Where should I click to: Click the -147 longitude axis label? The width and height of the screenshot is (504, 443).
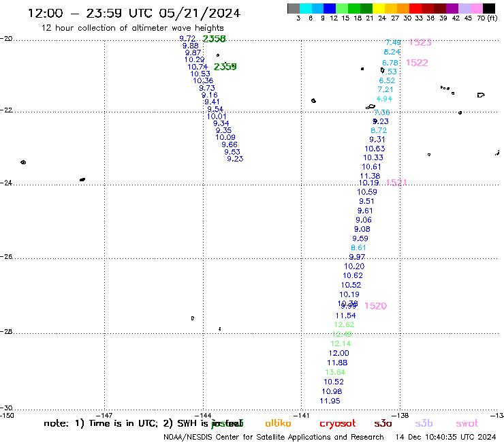[x=104, y=415]
